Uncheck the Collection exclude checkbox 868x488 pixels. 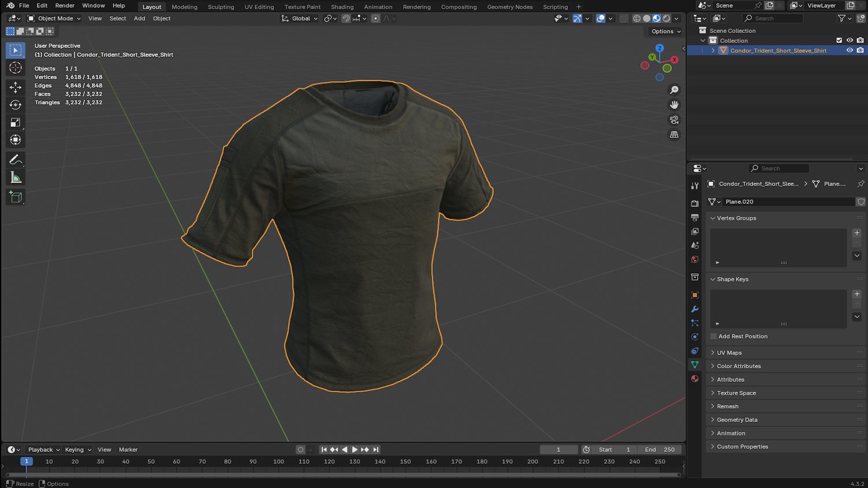(x=839, y=41)
